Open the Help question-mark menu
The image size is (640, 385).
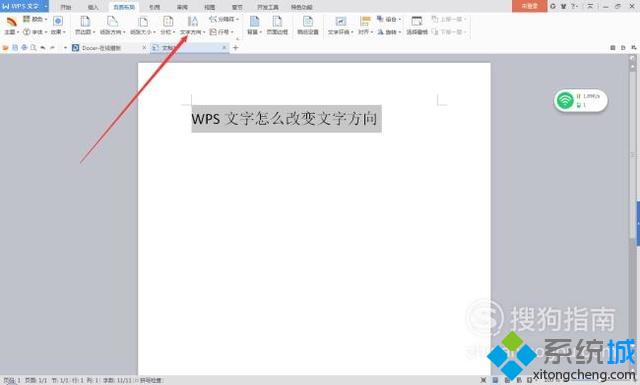(574, 6)
